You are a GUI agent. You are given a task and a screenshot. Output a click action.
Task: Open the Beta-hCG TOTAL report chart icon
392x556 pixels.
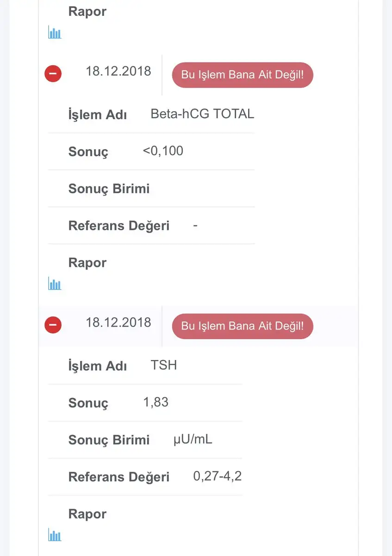[55, 284]
